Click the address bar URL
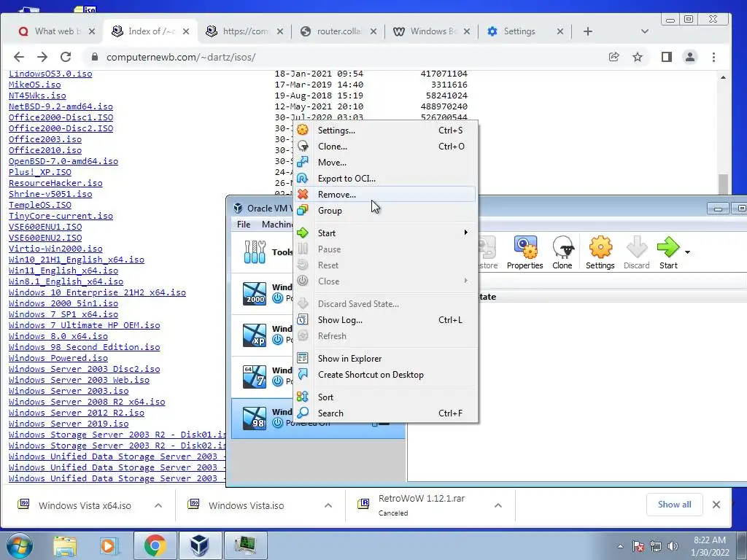Image resolution: width=747 pixels, height=560 pixels. pos(181,57)
